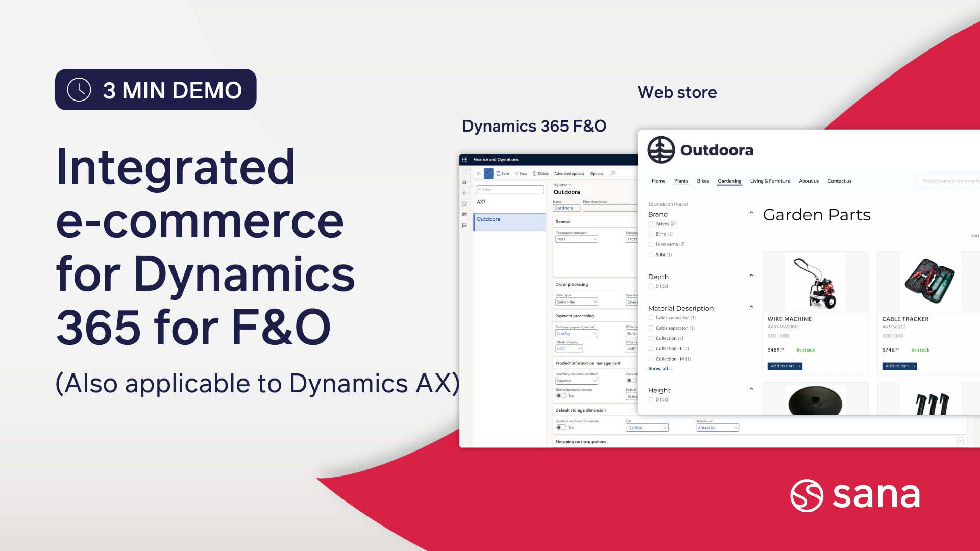Image resolution: width=980 pixels, height=551 pixels.
Task: Expand My view selector
Action: (x=562, y=185)
